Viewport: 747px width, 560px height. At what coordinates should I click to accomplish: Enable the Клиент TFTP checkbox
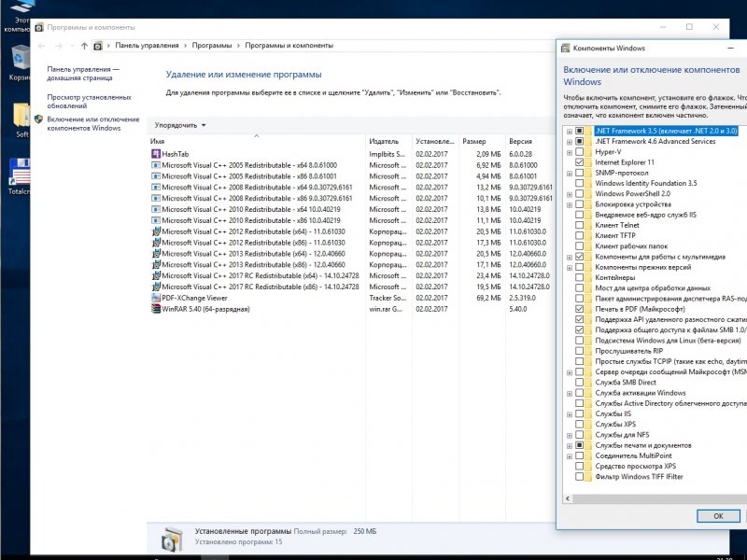(579, 236)
